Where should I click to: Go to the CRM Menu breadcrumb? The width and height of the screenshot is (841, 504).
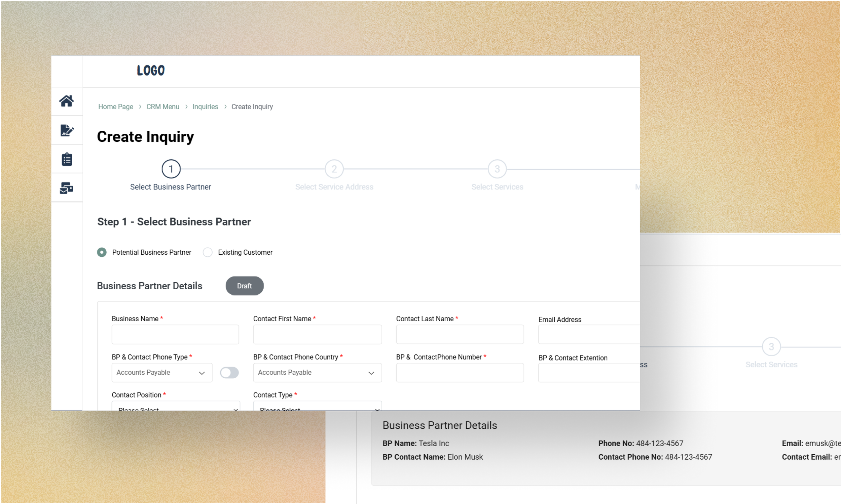tap(162, 107)
